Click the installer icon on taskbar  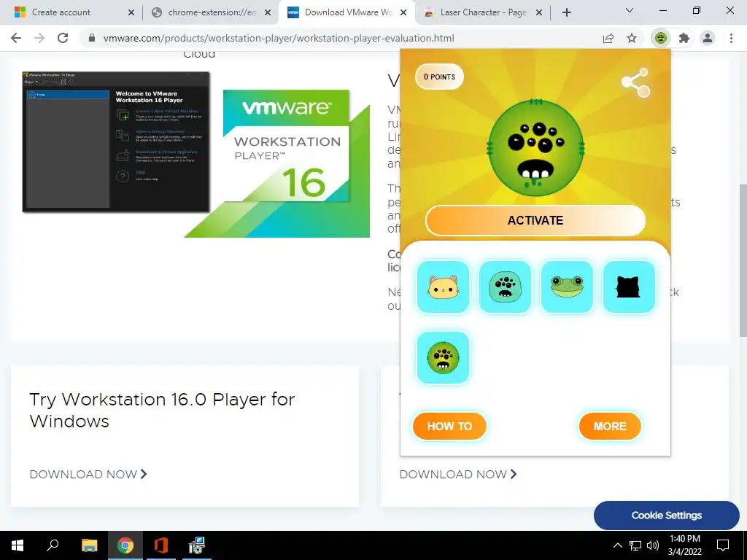[x=197, y=545]
